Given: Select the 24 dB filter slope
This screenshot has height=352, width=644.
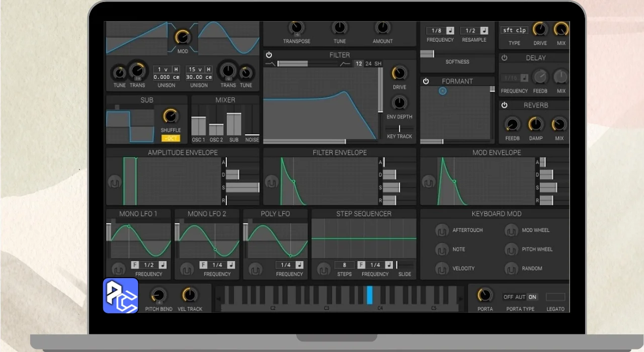Looking at the screenshot, I should point(368,64).
